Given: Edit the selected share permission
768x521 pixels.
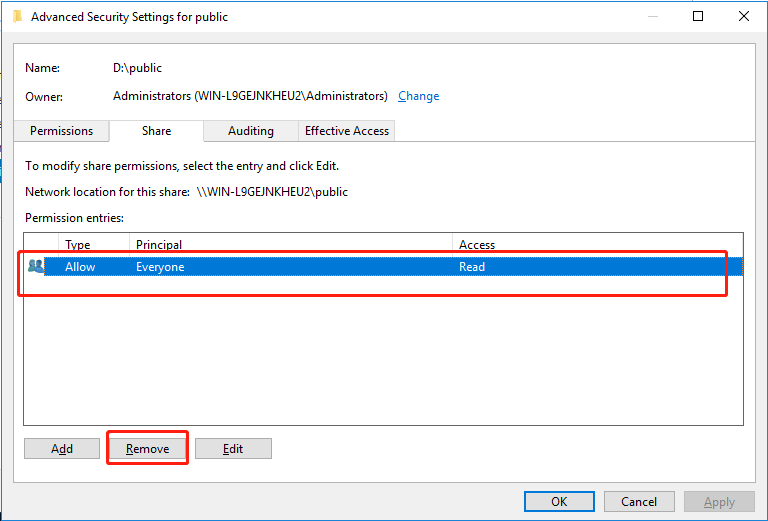Looking at the screenshot, I should coord(233,449).
